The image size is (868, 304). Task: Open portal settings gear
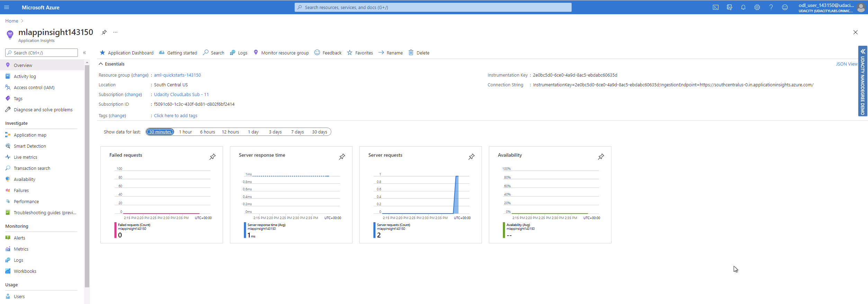coord(757,7)
